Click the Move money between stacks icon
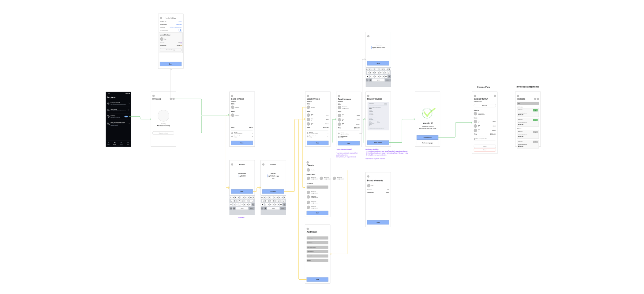 tap(108, 124)
